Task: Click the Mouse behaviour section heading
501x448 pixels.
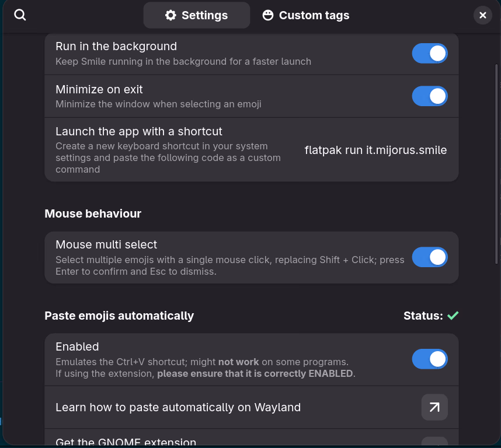Action: (93, 213)
